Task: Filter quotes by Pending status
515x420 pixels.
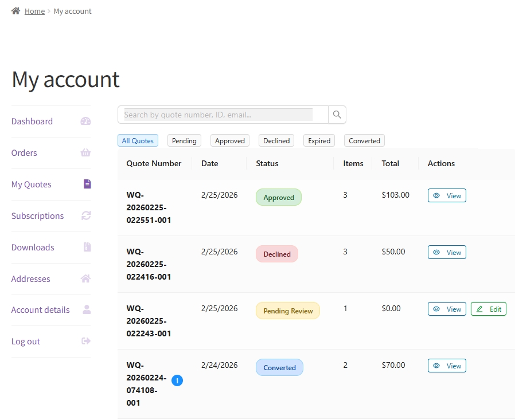Action: coord(184,141)
